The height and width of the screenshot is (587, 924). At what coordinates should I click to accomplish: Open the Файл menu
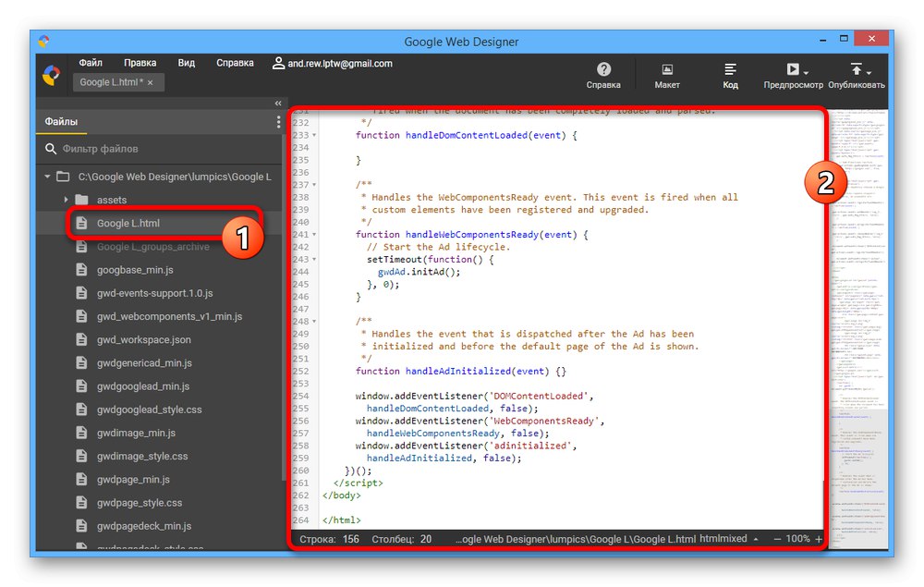(91, 63)
